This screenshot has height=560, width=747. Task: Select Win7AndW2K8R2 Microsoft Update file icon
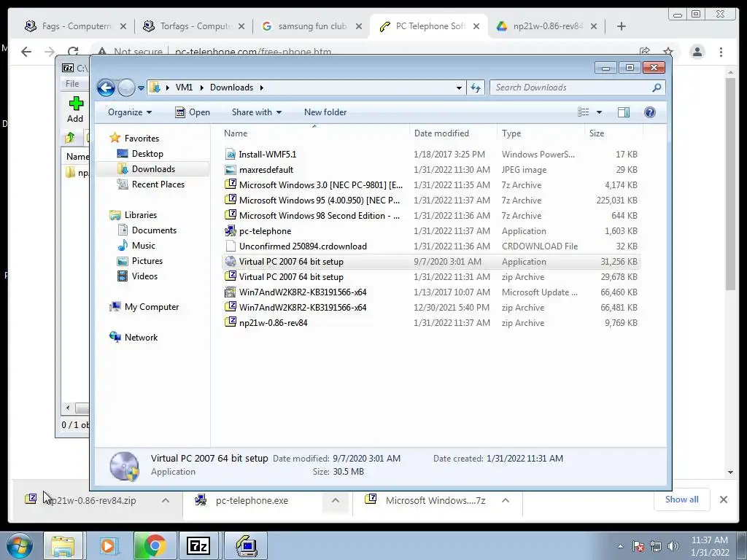(231, 292)
